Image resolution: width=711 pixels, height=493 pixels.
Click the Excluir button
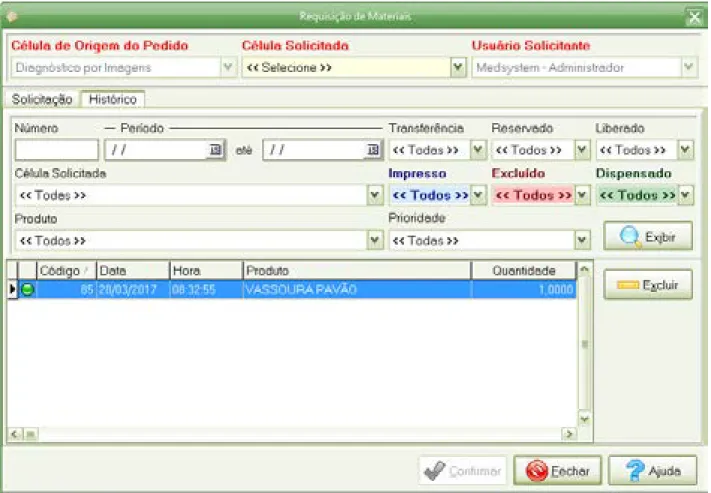tap(648, 285)
